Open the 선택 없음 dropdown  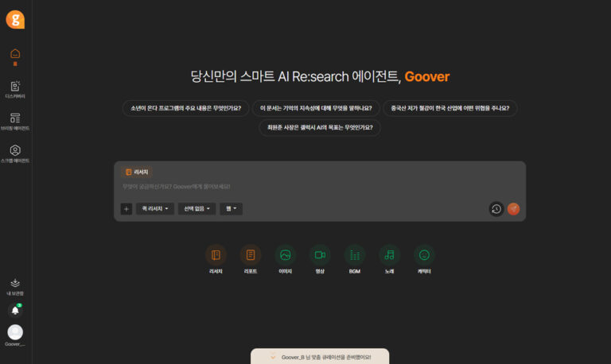197,209
